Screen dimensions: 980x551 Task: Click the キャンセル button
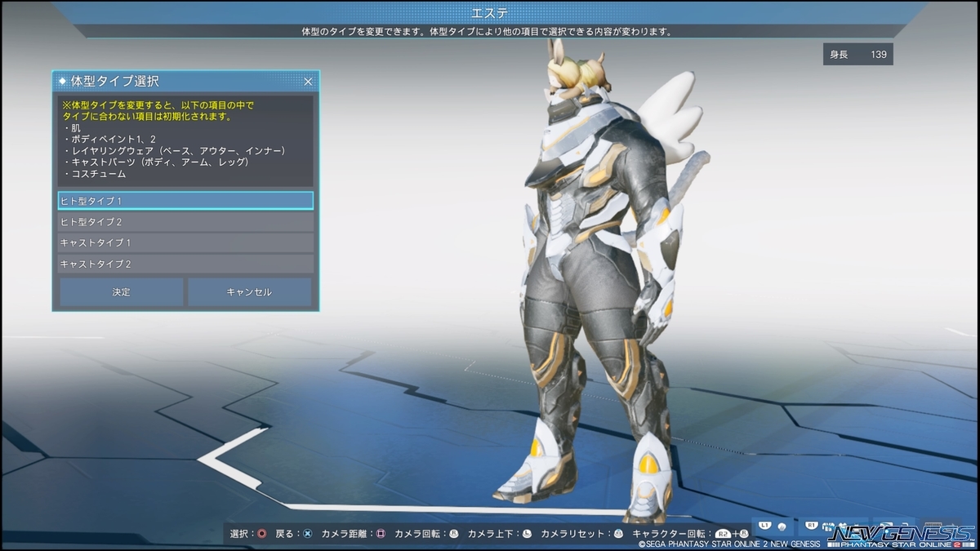coord(249,291)
